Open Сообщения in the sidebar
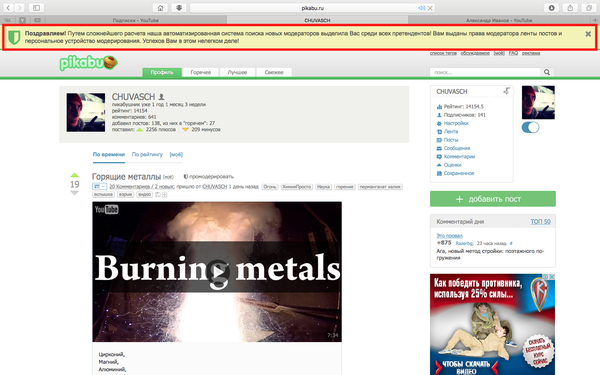 (457, 148)
